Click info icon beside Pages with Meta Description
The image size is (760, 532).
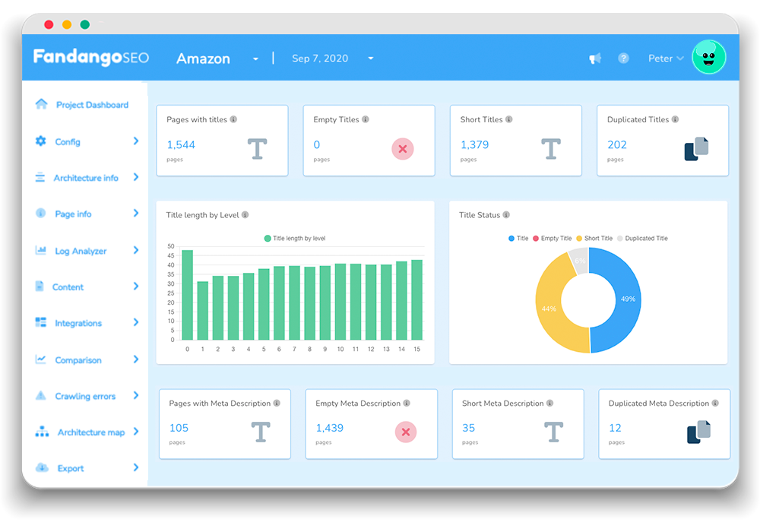click(277, 403)
